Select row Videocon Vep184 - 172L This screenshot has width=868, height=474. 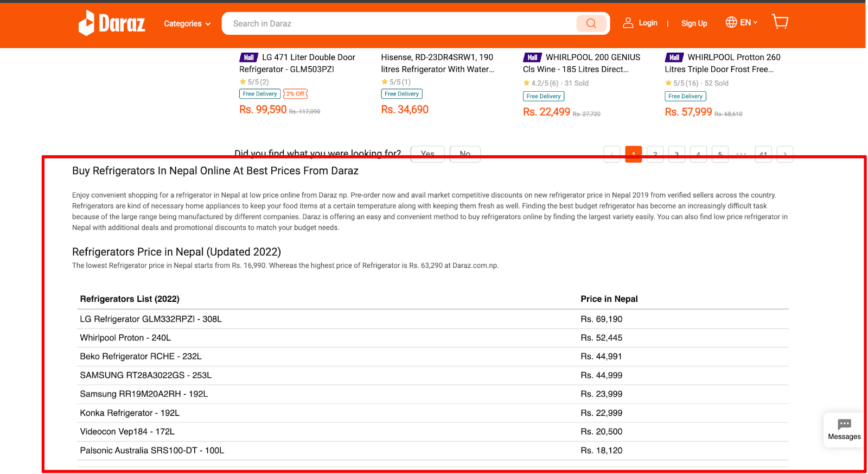(433, 432)
